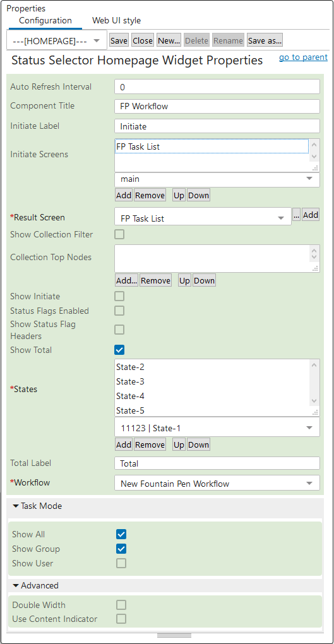Click Add button beside Result Screen
This screenshot has width=334, height=644.
[311, 215]
